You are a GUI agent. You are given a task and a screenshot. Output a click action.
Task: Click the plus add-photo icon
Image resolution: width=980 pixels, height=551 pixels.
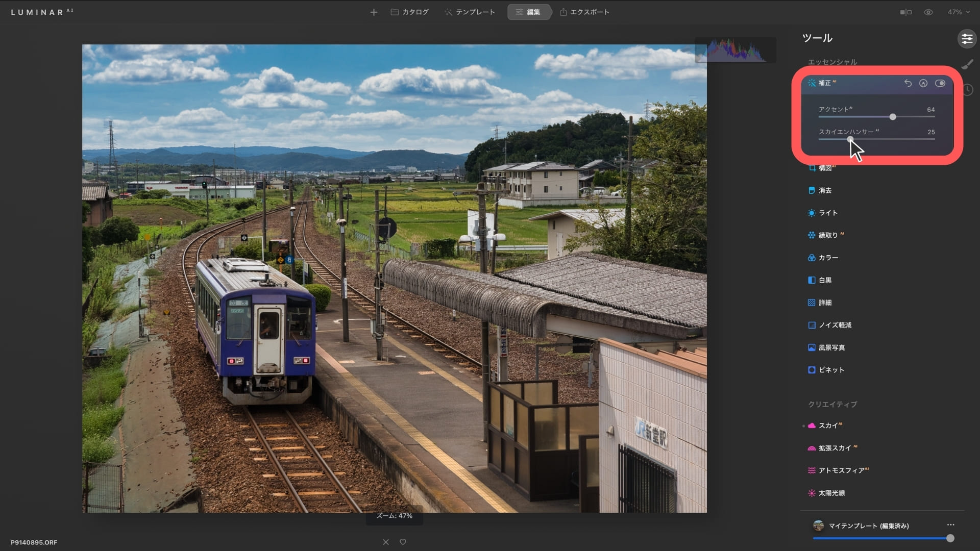click(374, 12)
